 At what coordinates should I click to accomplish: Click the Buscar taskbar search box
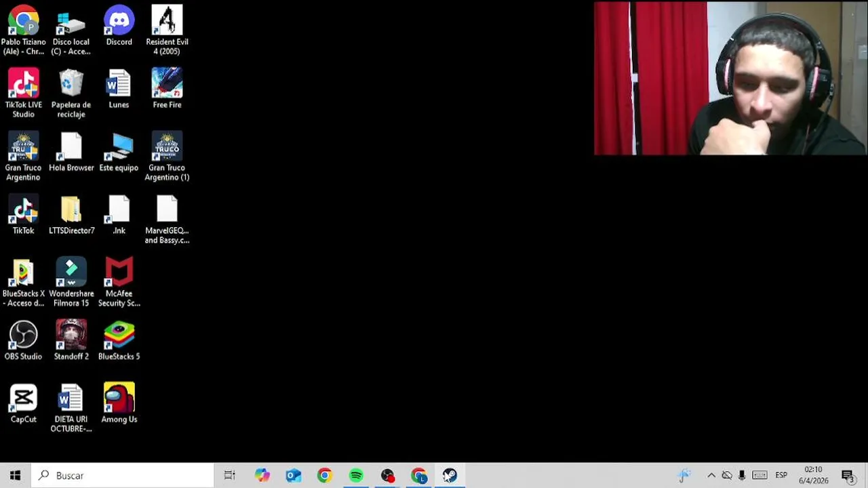point(123,475)
